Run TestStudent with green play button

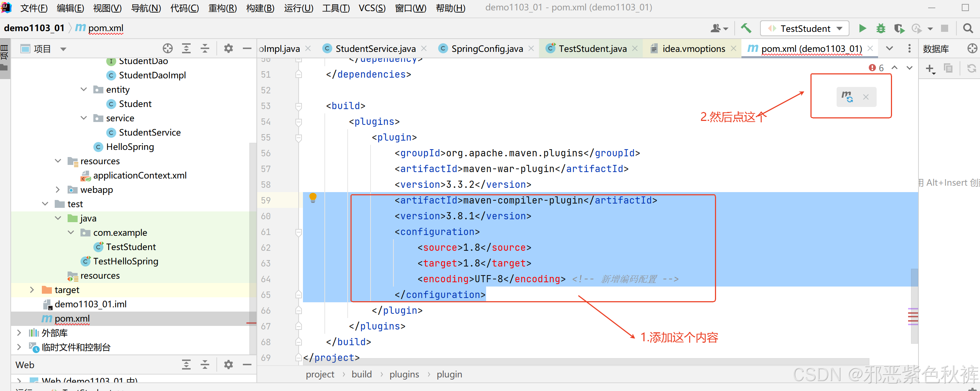pyautogui.click(x=862, y=29)
